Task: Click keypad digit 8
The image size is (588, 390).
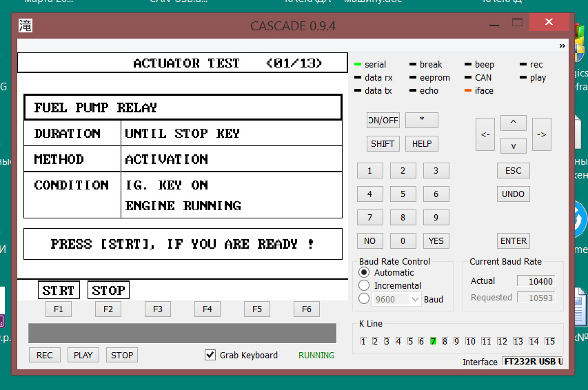Action: pos(403,218)
